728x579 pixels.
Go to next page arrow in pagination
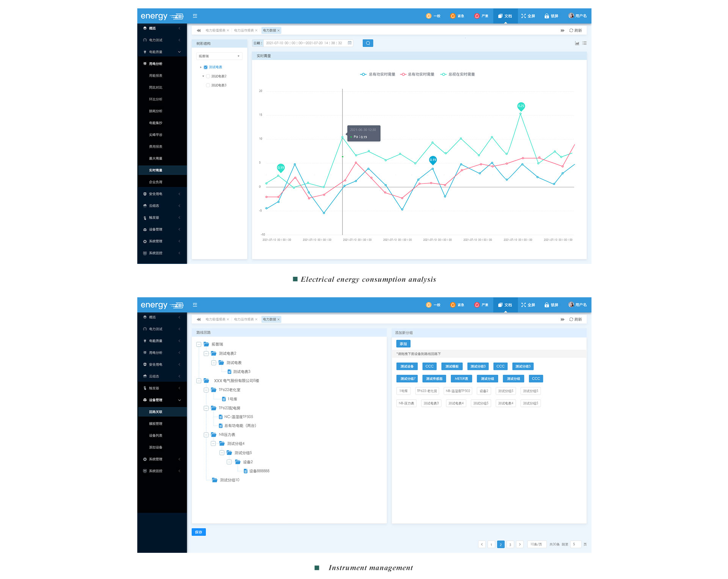(520, 544)
